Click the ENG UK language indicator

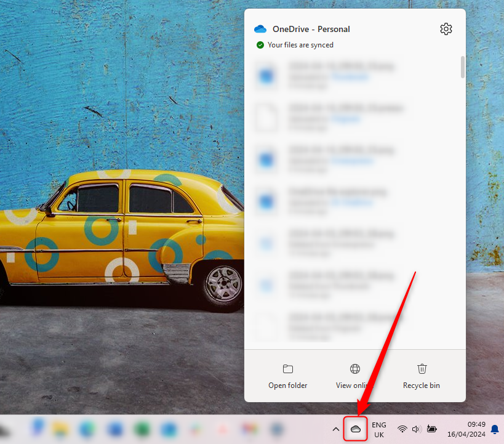pyautogui.click(x=379, y=429)
